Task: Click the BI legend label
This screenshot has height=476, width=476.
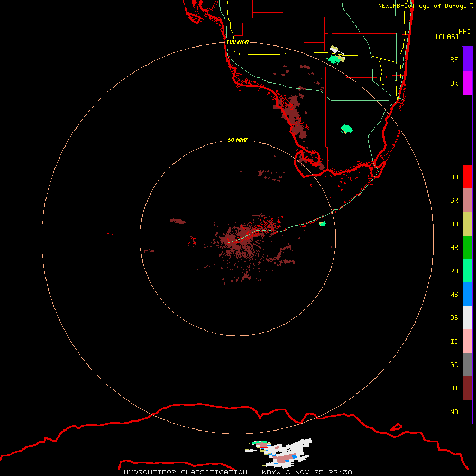Action: (x=454, y=388)
